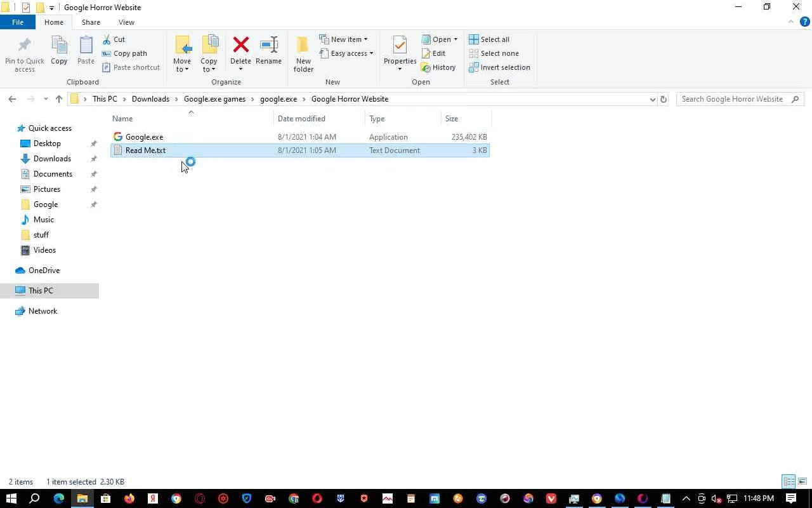
Task: Select the Google.exe application file
Action: (x=299, y=137)
